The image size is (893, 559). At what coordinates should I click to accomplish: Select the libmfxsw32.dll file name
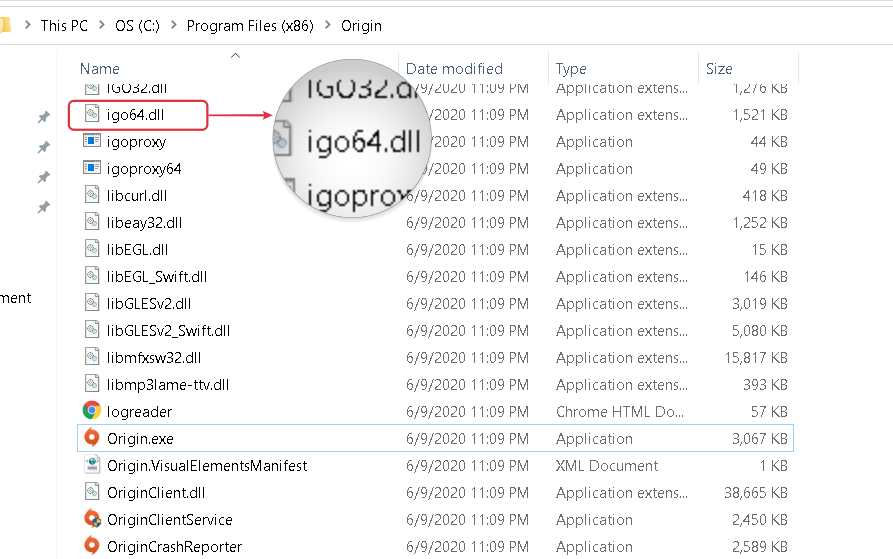154,358
